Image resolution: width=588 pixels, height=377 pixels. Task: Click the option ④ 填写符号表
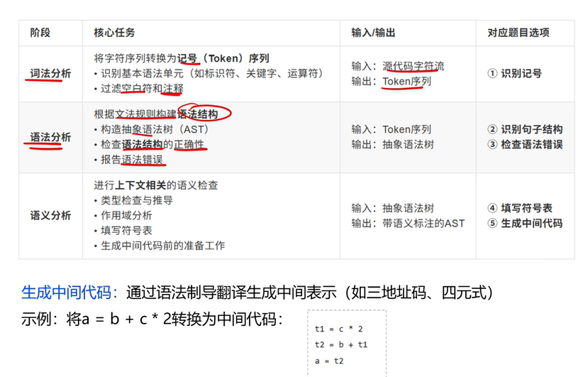tap(520, 208)
